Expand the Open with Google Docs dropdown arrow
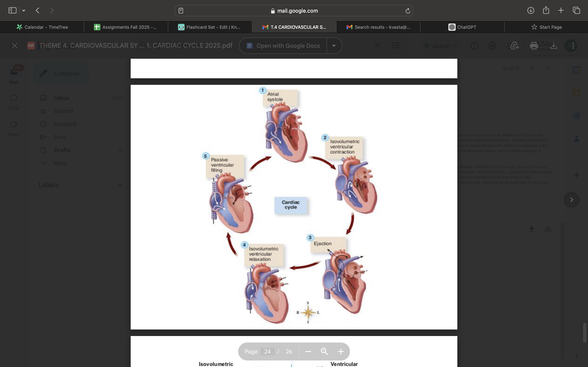The height and width of the screenshot is (367, 588). tap(334, 46)
